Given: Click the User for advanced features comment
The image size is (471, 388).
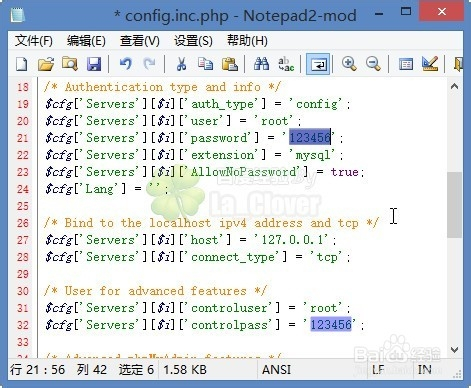Looking at the screenshot, I should (155, 291).
